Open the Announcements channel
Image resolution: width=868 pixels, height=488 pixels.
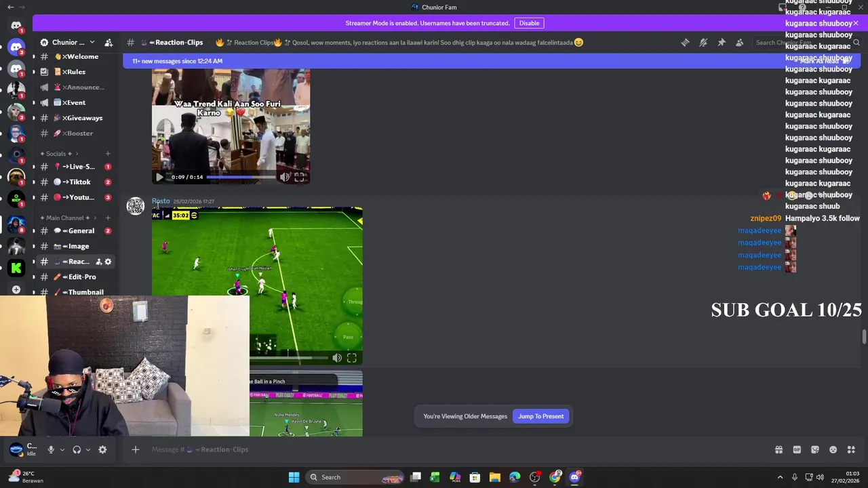tap(75, 87)
